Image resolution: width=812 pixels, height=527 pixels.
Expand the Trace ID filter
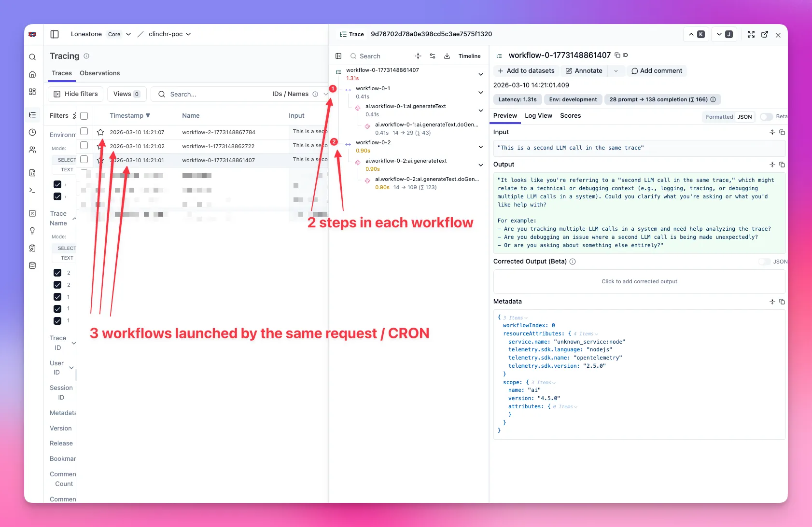point(74,343)
